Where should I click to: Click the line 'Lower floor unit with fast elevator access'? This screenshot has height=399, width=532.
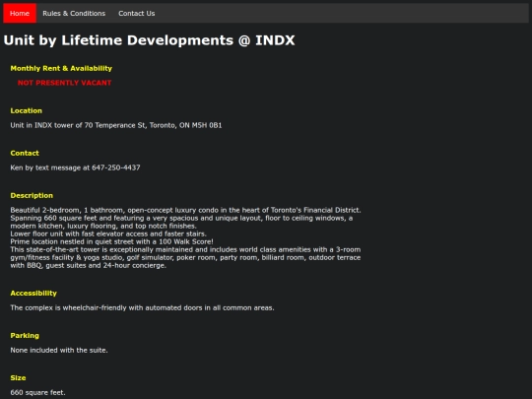point(108,233)
